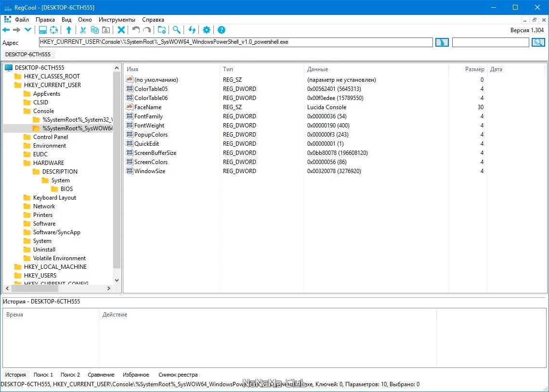Click the refresh toolbar icon
The image size is (549, 392).
[x=54, y=30]
